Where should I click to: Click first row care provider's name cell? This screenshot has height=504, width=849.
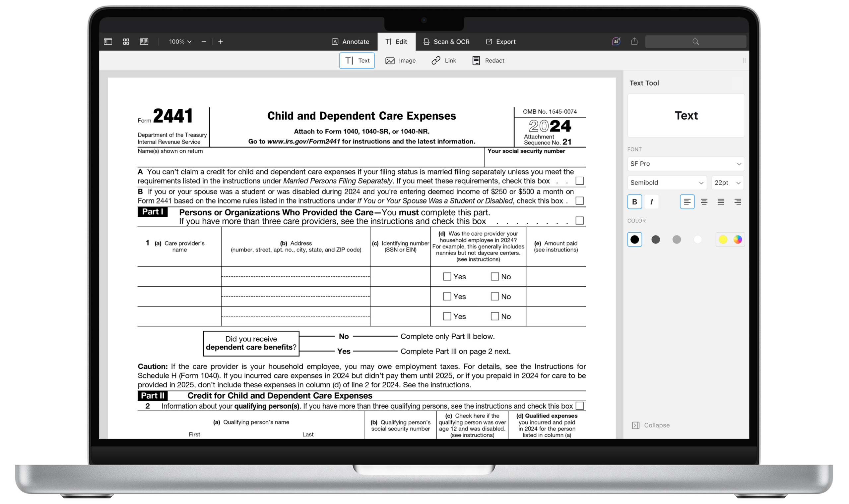coord(179,276)
